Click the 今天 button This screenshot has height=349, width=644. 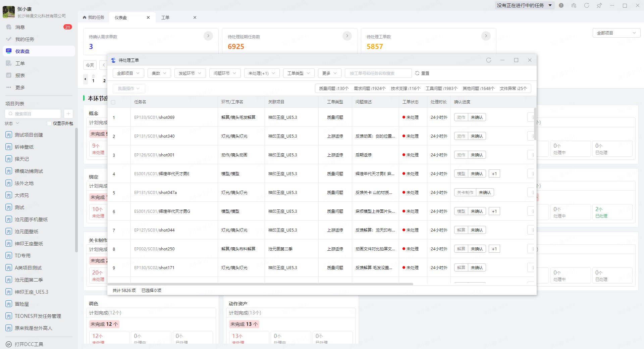90,65
